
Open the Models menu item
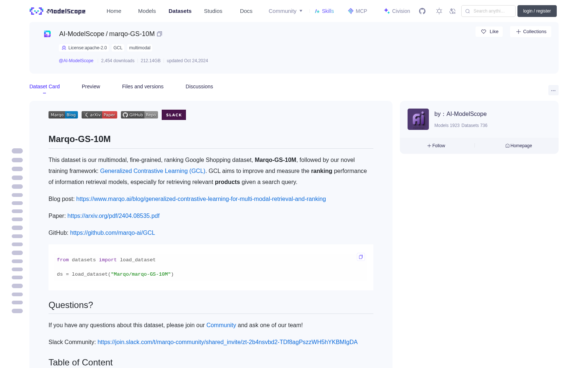click(x=147, y=11)
